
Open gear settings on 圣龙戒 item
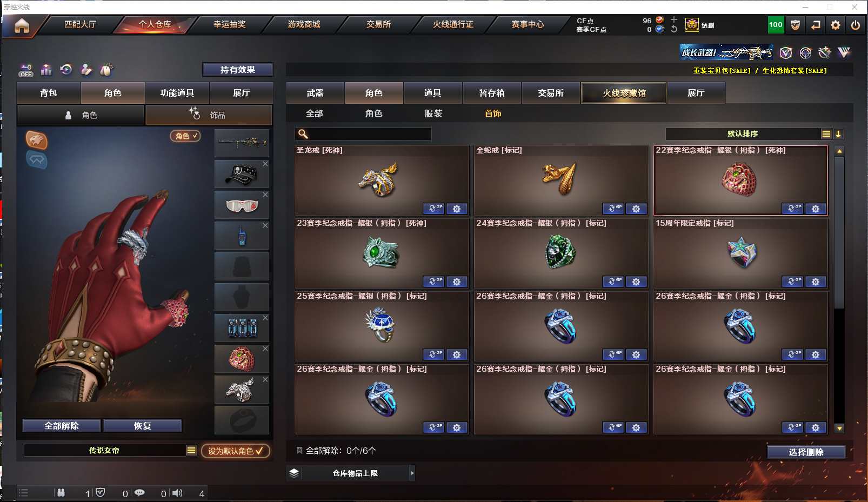click(x=457, y=209)
